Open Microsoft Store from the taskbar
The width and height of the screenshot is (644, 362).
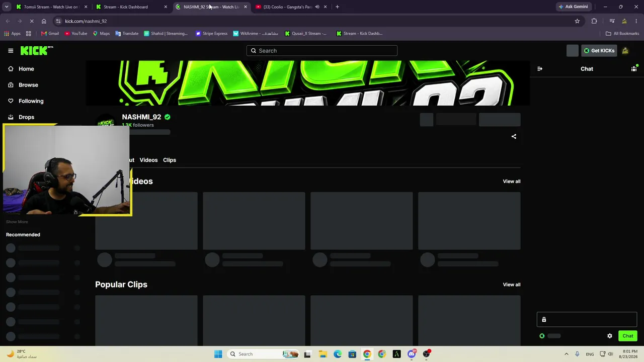(x=352, y=354)
